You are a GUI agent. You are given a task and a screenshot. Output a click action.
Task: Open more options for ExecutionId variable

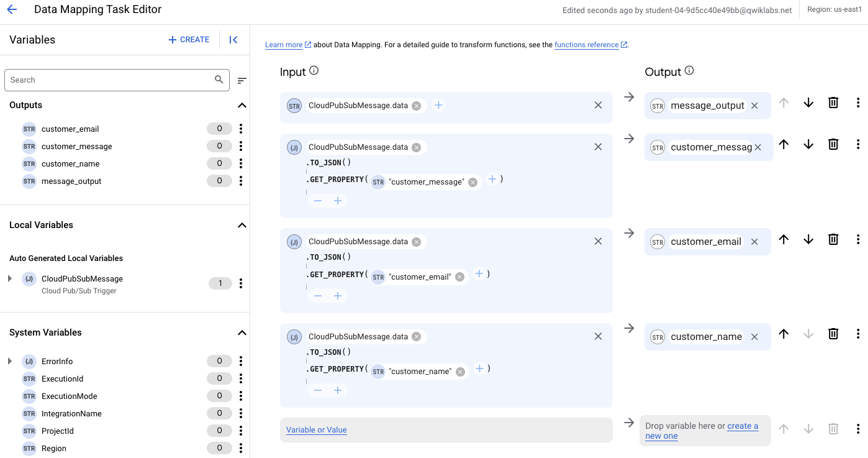click(241, 378)
